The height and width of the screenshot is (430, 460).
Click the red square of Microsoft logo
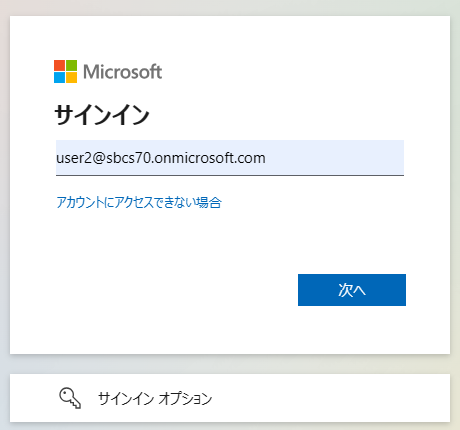[59, 65]
